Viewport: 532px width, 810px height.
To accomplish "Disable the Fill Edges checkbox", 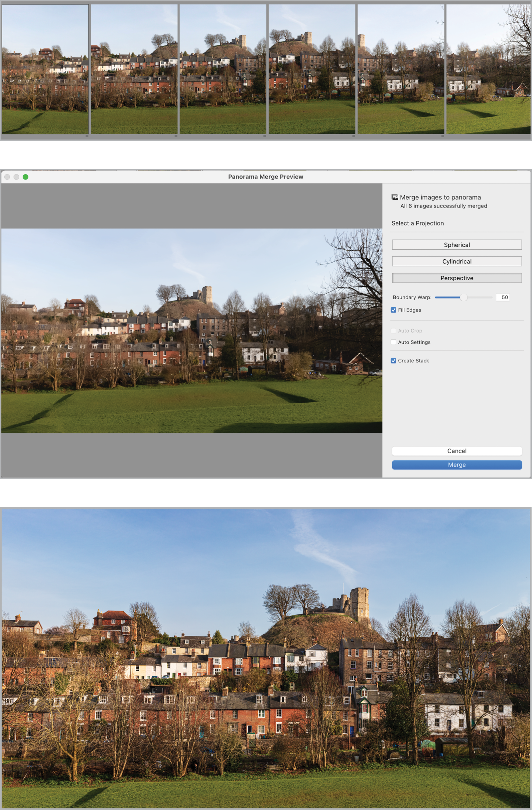I will click(x=393, y=310).
